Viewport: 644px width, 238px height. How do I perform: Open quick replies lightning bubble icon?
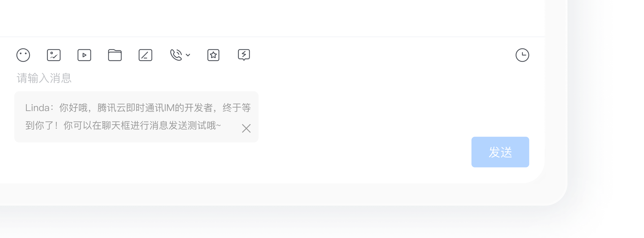[244, 55]
